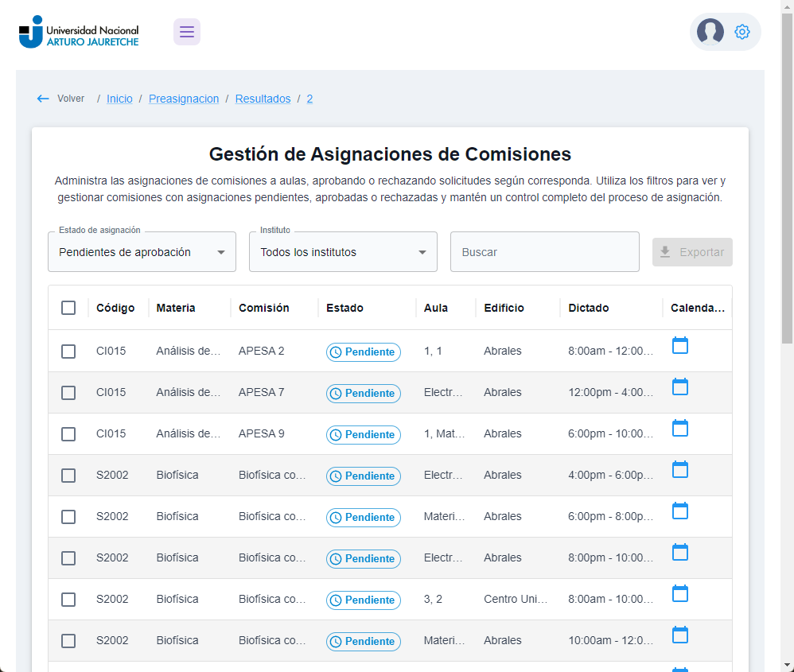The height and width of the screenshot is (672, 794).
Task: Click the APESA 7 commission cell
Action: pos(261,392)
